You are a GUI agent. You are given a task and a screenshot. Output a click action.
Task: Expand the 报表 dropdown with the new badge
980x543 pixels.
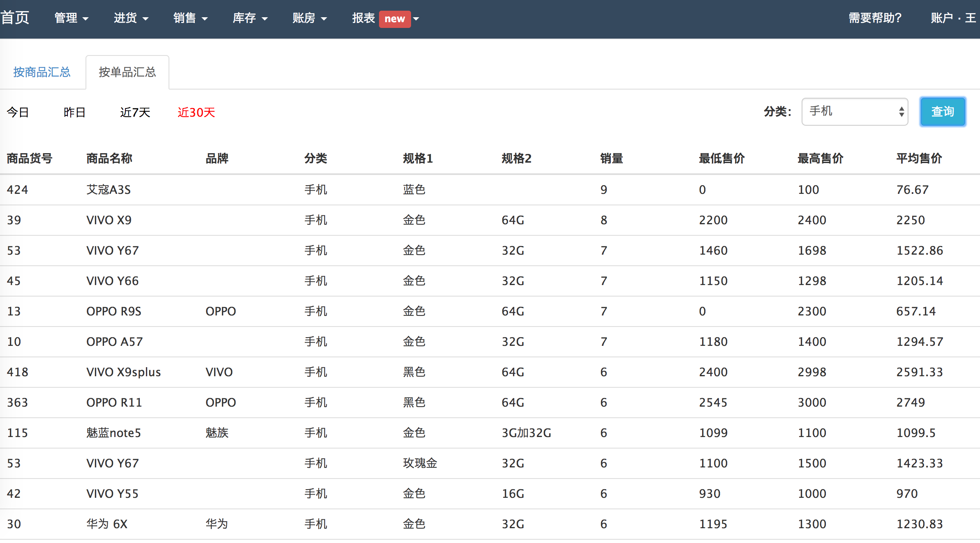(363, 18)
